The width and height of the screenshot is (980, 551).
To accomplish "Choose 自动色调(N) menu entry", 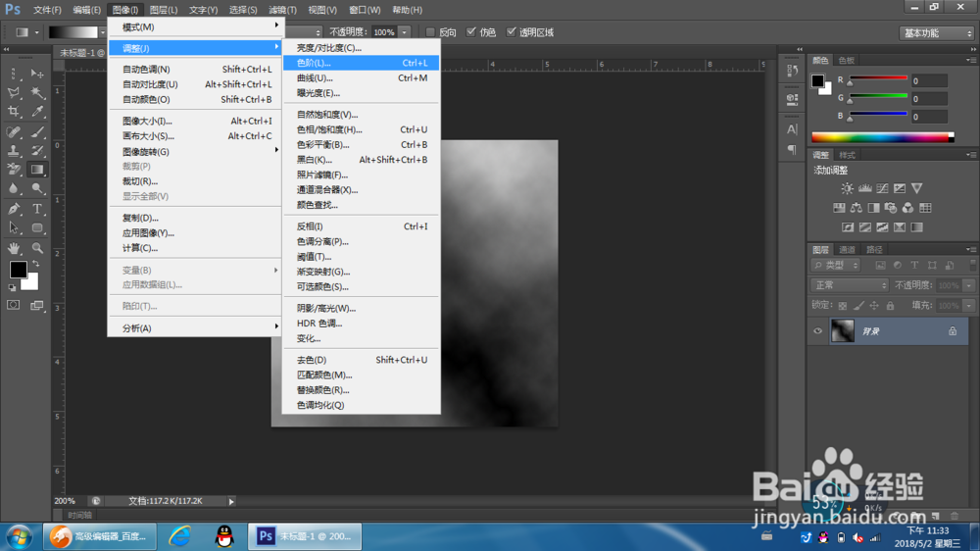I will click(x=196, y=70).
